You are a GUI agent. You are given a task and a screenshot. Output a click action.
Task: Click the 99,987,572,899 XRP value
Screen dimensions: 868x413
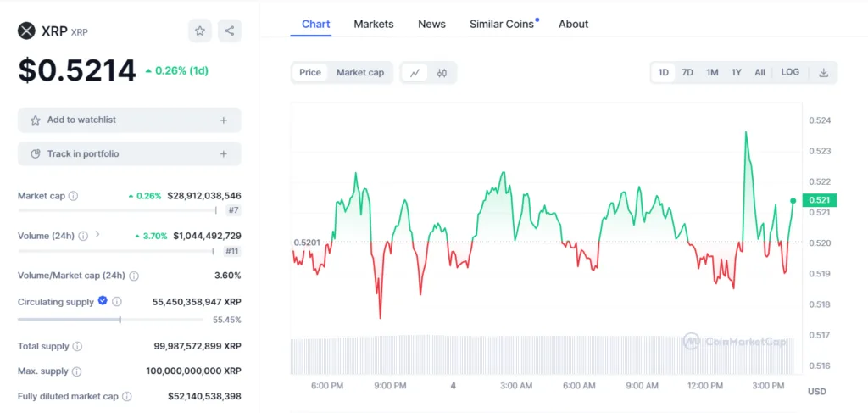coord(198,347)
